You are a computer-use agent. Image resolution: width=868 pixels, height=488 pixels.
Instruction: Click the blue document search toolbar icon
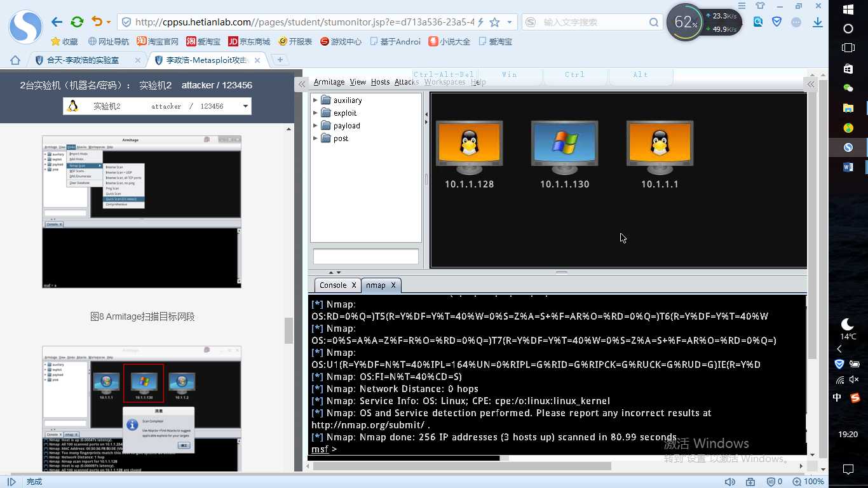(x=758, y=22)
